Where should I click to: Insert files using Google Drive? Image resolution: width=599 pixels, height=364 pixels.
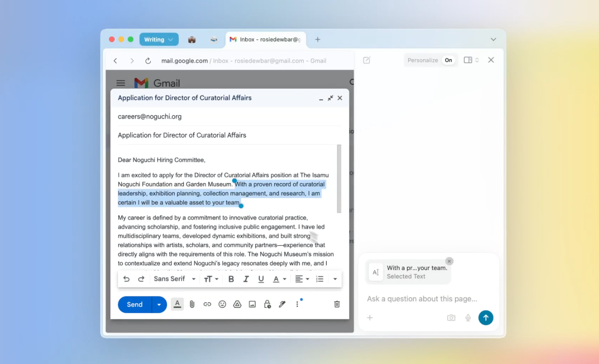237,304
